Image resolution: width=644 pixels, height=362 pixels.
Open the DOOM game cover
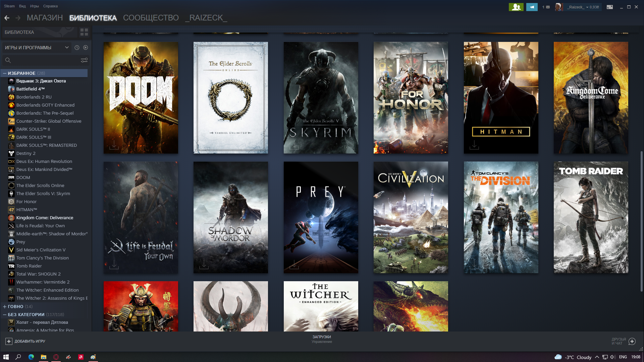tap(141, 98)
